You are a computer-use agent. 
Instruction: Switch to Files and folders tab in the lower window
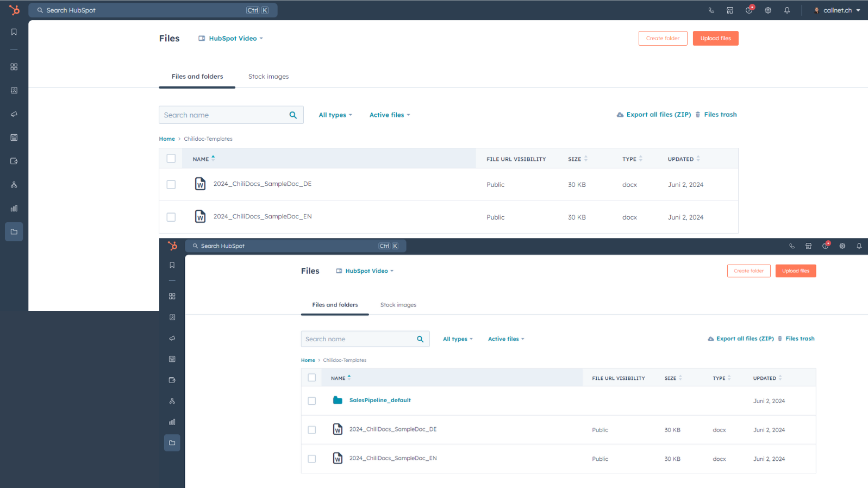tap(335, 305)
